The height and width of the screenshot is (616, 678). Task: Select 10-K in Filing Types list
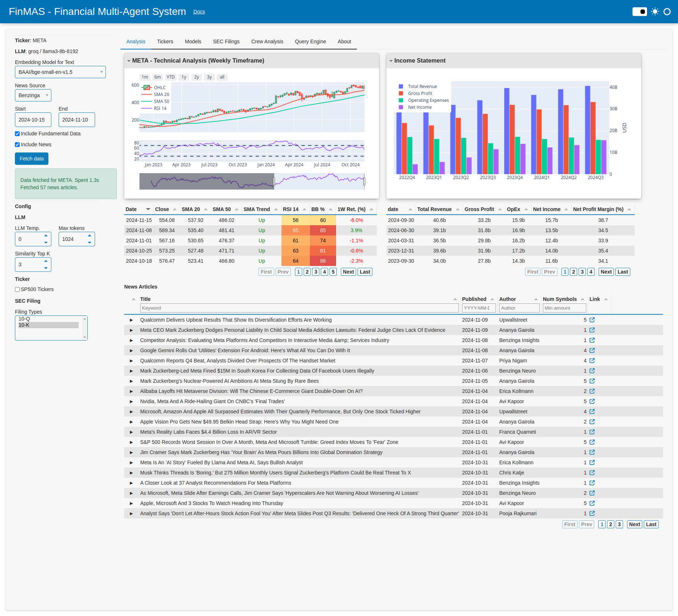pos(48,325)
